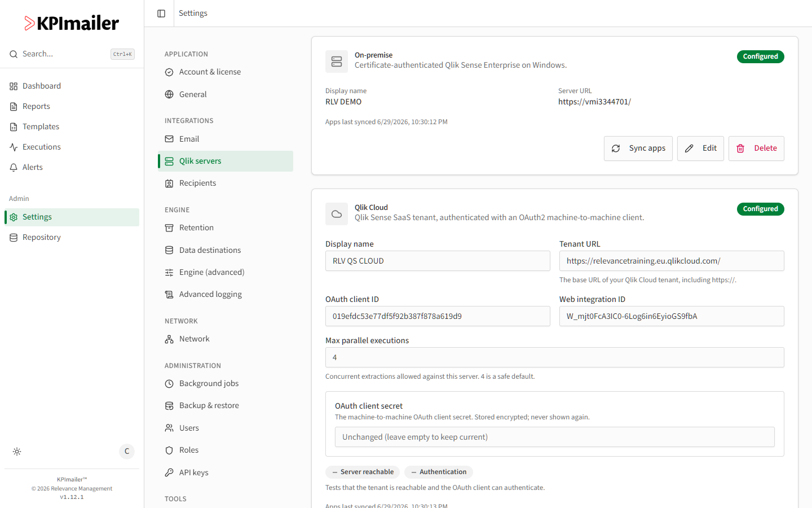Select Qlik servers settings section
Screen dimensions: 812x508
[x=226, y=161]
